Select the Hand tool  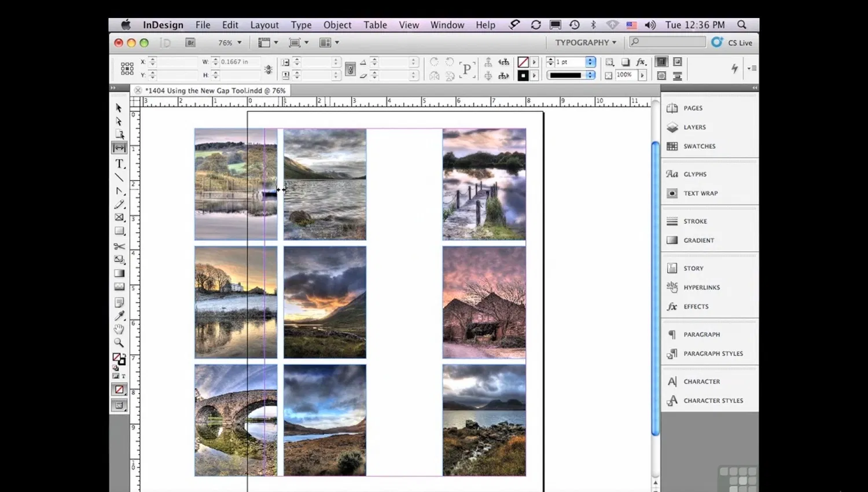click(x=119, y=329)
